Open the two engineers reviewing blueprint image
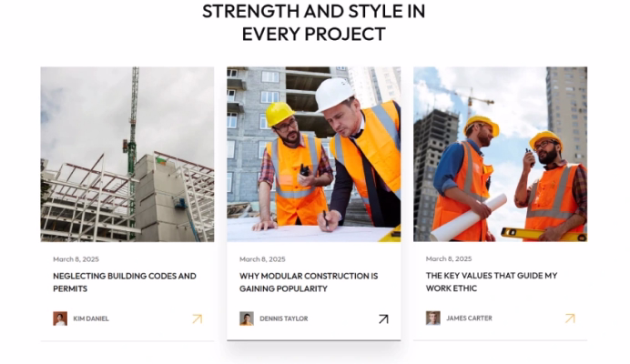The width and height of the screenshot is (630, 364). [314, 155]
